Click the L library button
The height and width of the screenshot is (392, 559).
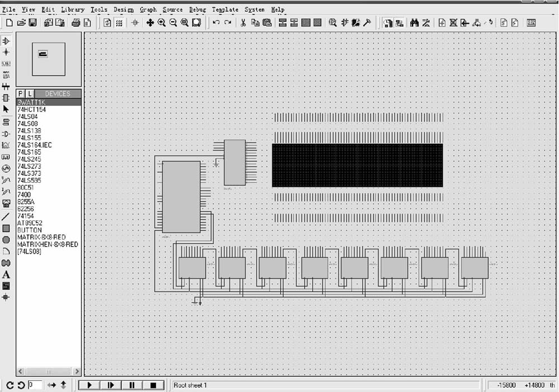tap(30, 94)
